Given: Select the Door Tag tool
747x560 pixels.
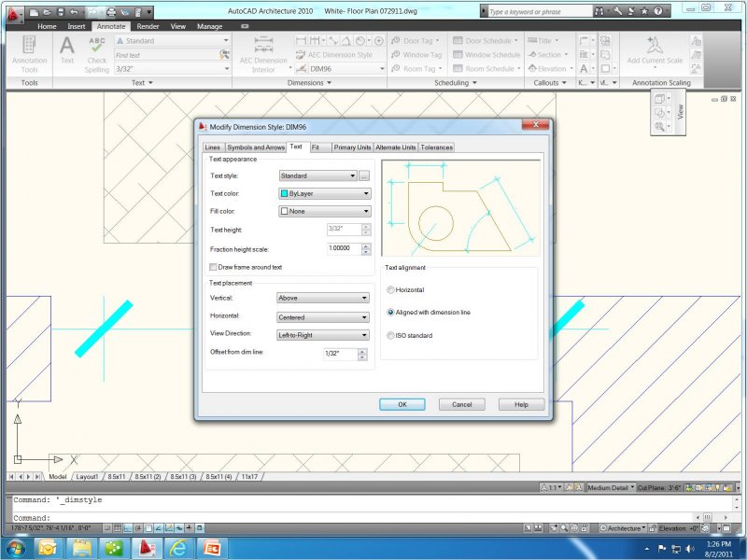Looking at the screenshot, I should pos(413,41).
